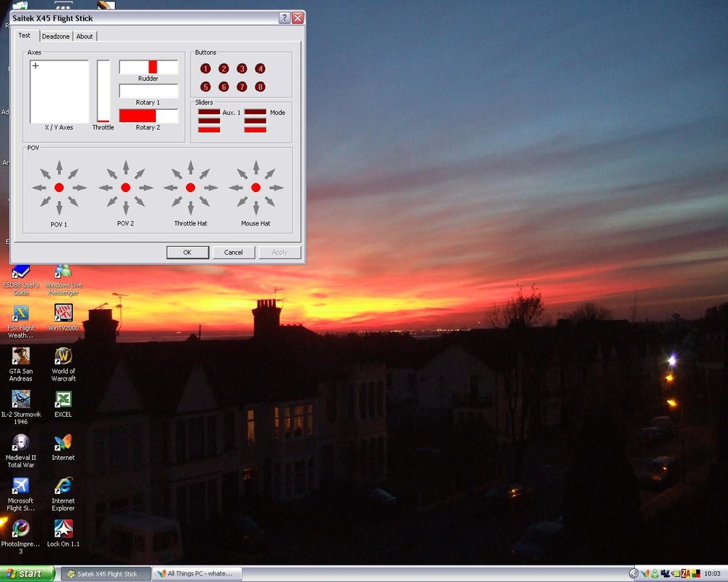The height and width of the screenshot is (582, 728).
Task: Click button indicator number 1
Action: (205, 68)
